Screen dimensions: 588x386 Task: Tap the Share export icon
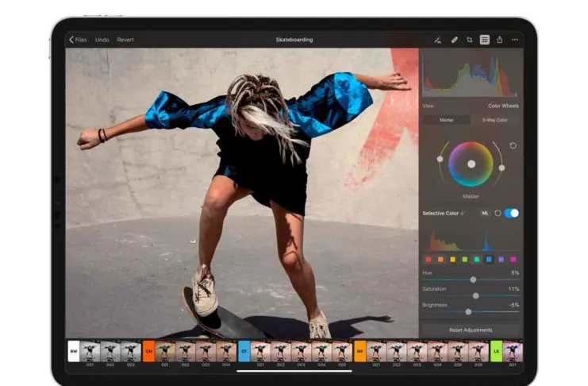[500, 39]
